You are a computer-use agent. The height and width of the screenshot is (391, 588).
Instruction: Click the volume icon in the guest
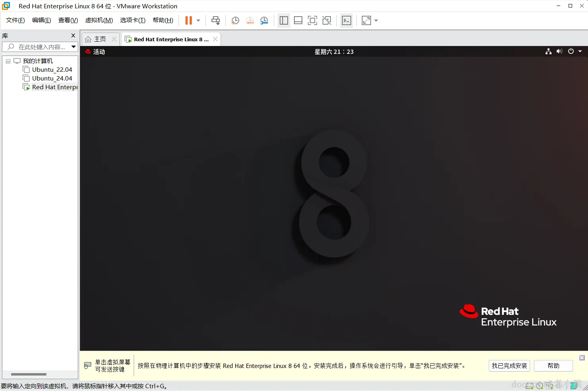559,51
